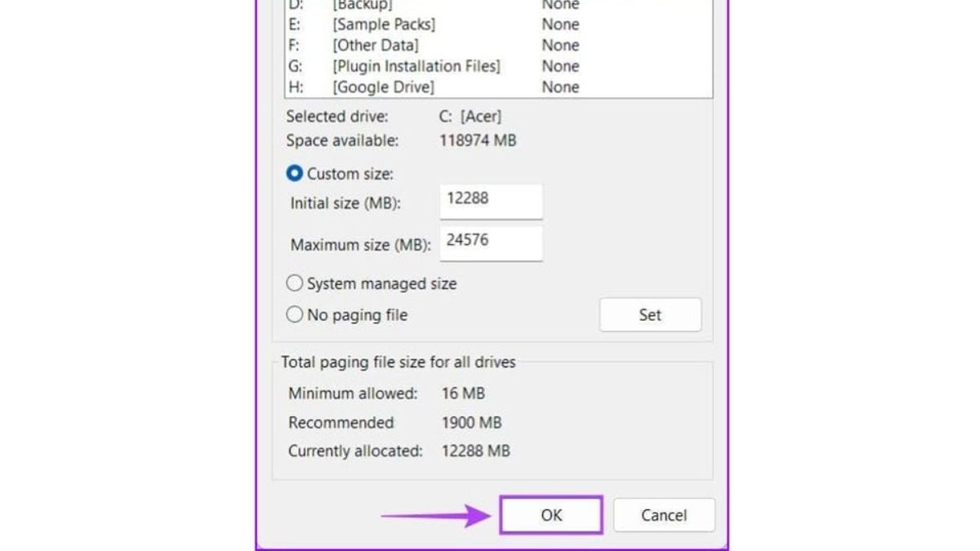Select the No paging file radio button
This screenshot has height=551, width=980.
tap(295, 315)
